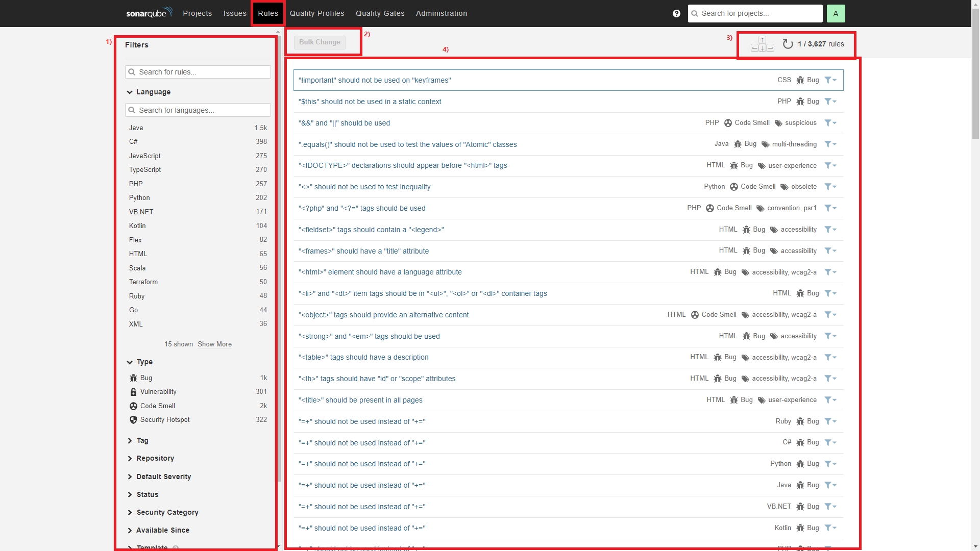This screenshot has width=980, height=551.
Task: Click the Search for rules input
Action: 198,72
